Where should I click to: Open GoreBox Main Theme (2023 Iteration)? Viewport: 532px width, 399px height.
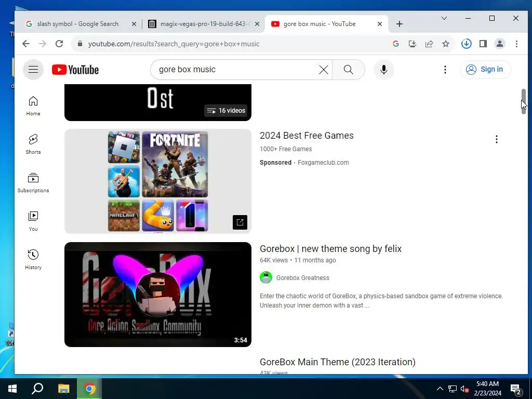pyautogui.click(x=338, y=362)
